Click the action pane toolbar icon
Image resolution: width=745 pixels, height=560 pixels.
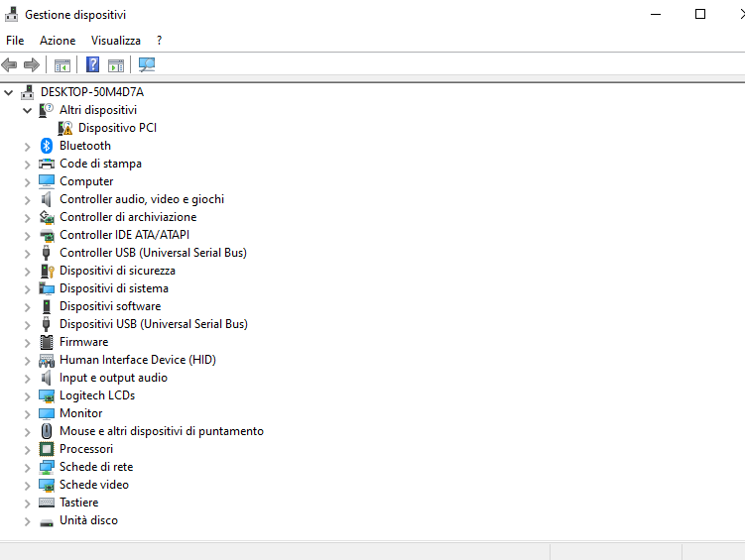tap(116, 65)
